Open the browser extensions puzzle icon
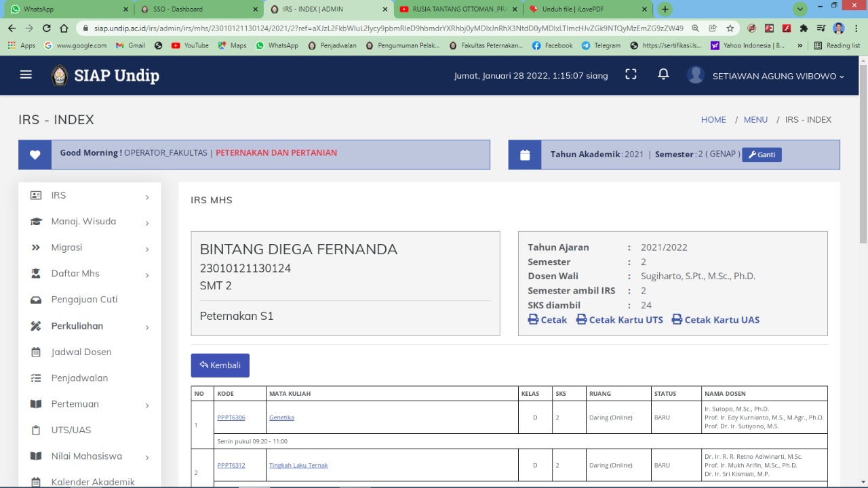Image resolution: width=868 pixels, height=488 pixels. (x=804, y=28)
